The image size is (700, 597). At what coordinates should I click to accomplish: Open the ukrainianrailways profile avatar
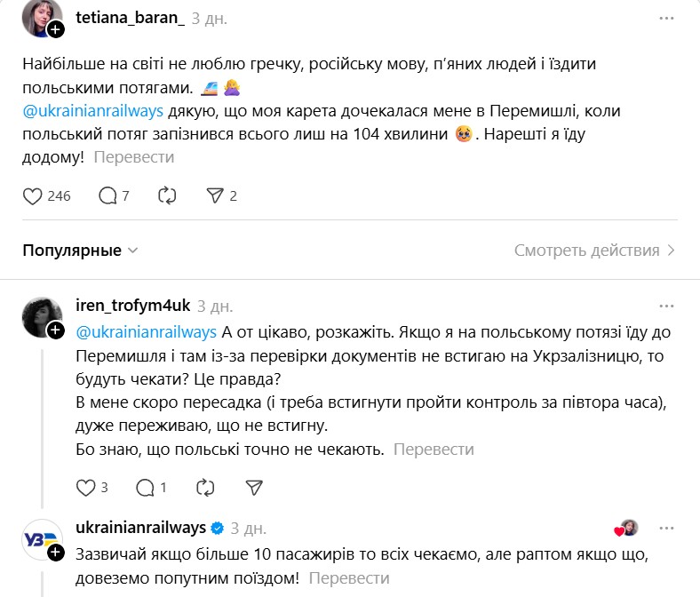[41, 538]
